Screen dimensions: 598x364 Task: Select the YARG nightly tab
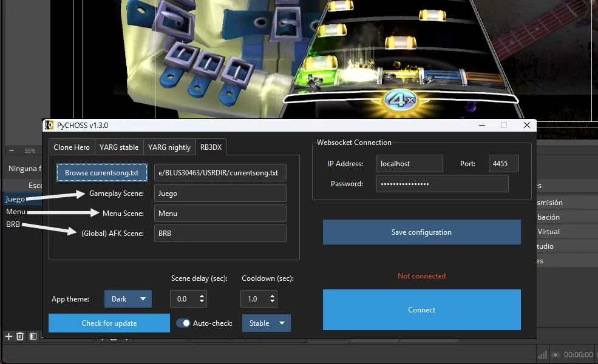tap(169, 147)
